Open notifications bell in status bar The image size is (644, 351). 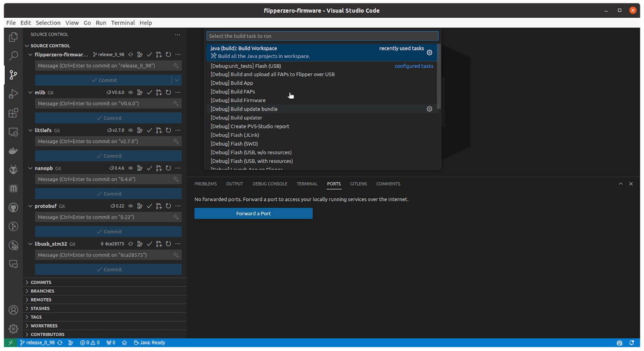pos(632,343)
